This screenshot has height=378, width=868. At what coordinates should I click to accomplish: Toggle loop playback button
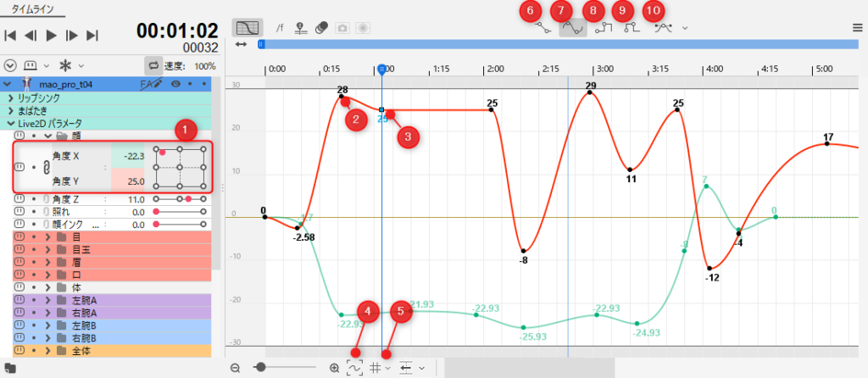(153, 64)
